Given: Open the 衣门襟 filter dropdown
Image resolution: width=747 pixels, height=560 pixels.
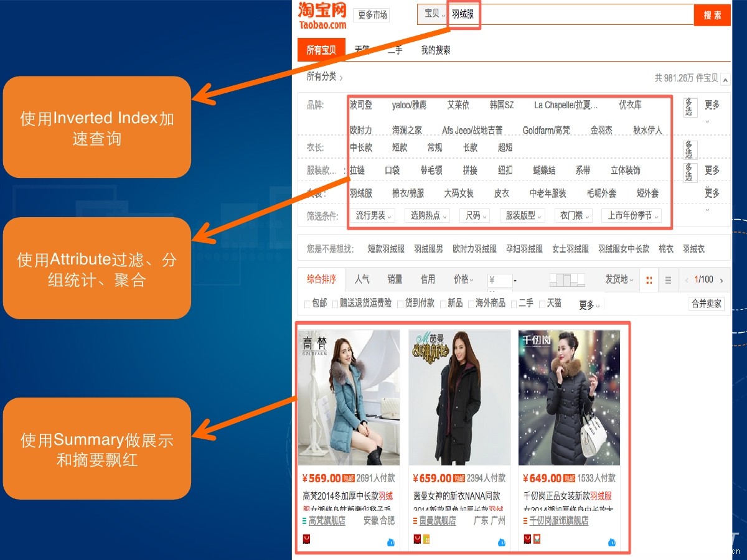Looking at the screenshot, I should (573, 216).
